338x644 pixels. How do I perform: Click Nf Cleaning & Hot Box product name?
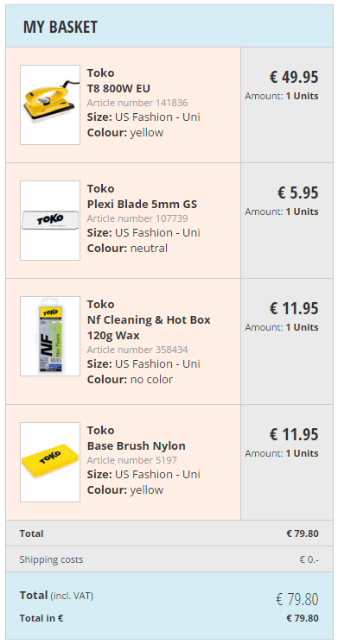tap(149, 328)
